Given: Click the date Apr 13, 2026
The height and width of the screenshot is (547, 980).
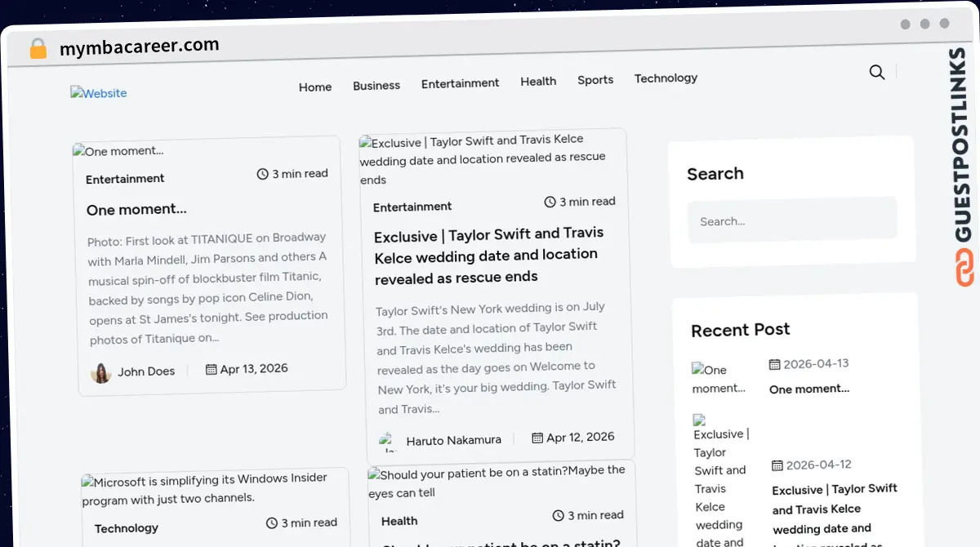Looking at the screenshot, I should [254, 369].
